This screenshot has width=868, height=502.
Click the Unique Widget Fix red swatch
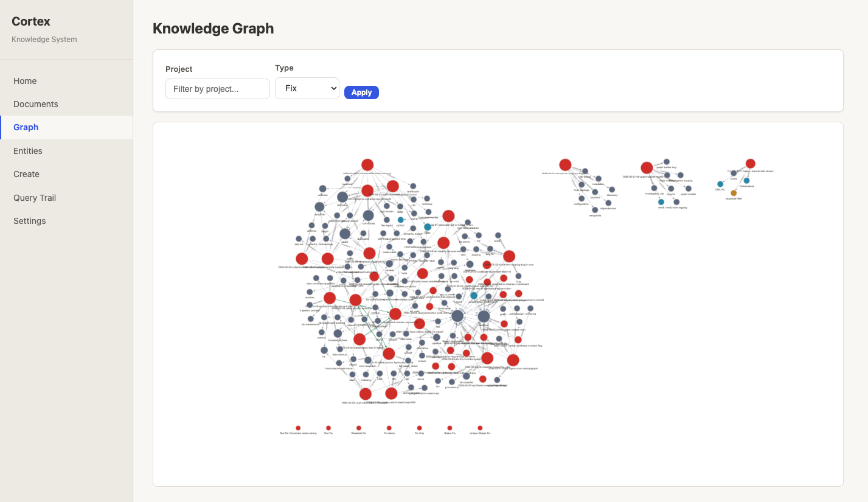(x=480, y=427)
